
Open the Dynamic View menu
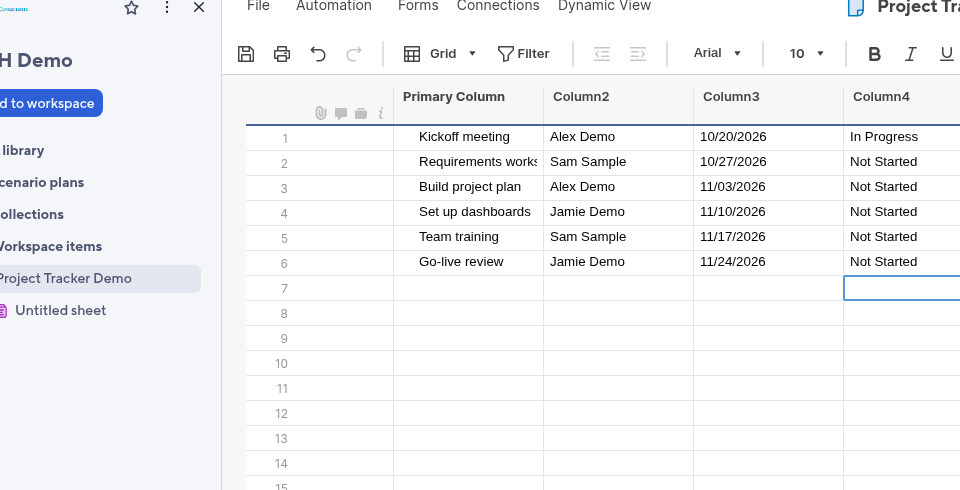click(x=604, y=6)
